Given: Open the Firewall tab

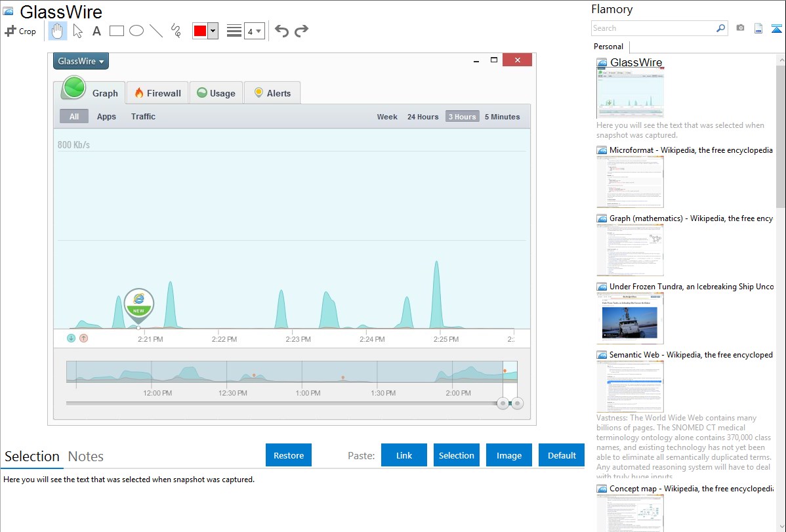Looking at the screenshot, I should tap(157, 92).
